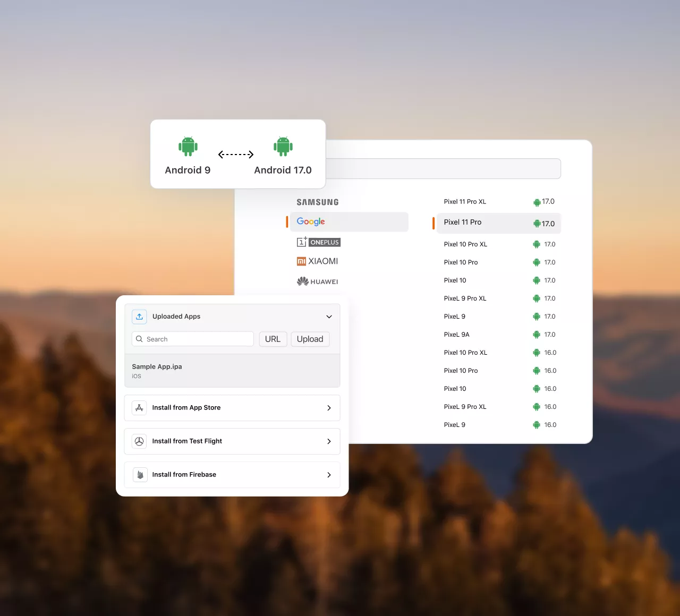Click the device search bar at top
The image size is (680, 616).
click(443, 169)
